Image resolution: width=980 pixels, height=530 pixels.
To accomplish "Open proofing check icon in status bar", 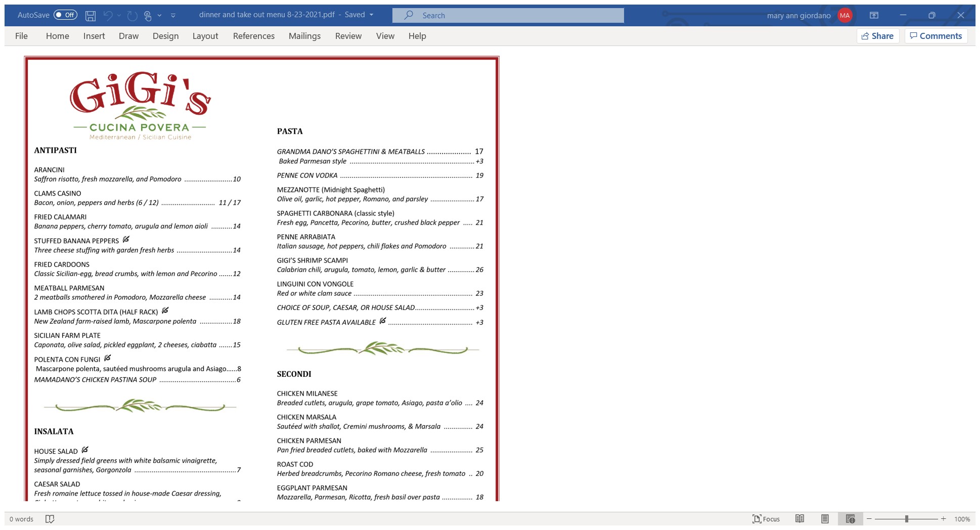I will tap(50, 519).
